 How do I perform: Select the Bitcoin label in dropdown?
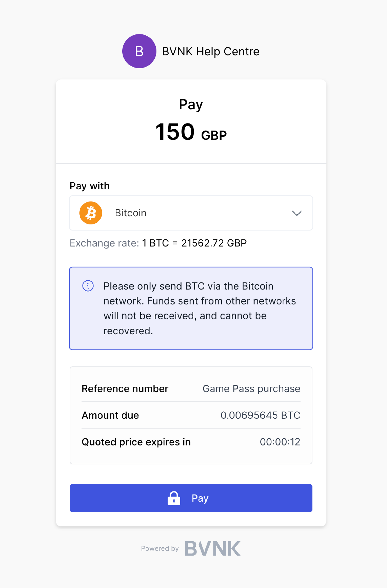click(x=131, y=213)
